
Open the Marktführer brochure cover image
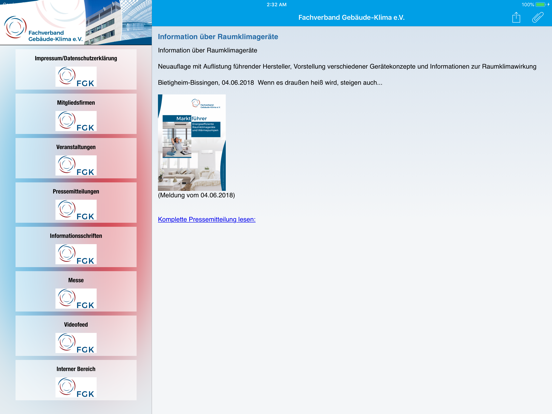[192, 143]
